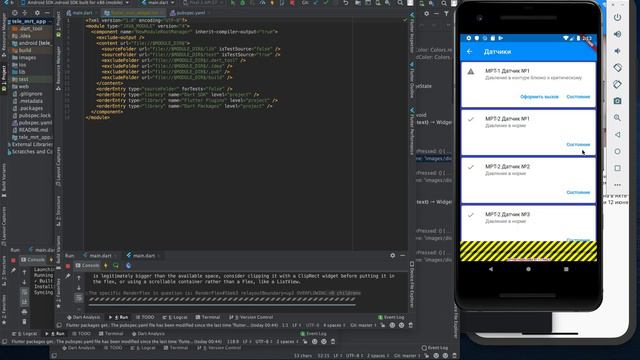Tap the Android home circle on the phone screen
The width and height of the screenshot is (640, 360).
528,269
